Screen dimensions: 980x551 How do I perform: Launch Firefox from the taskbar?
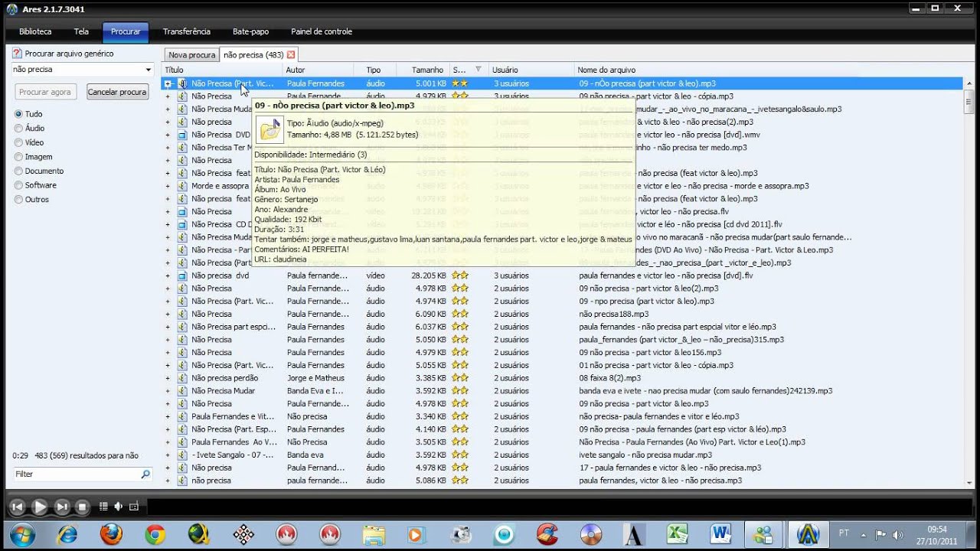pos(111,535)
